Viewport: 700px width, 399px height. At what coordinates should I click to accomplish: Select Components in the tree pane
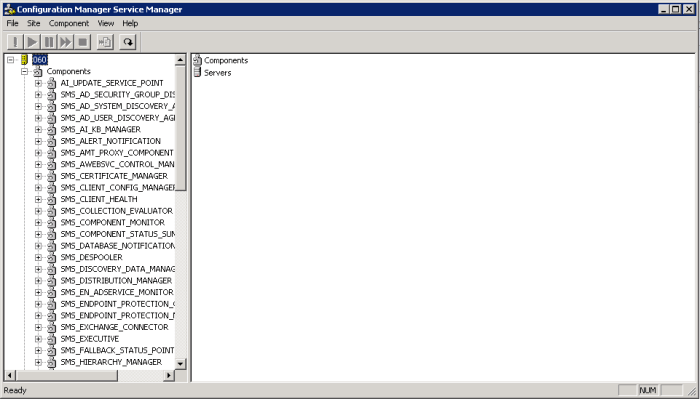click(x=68, y=71)
